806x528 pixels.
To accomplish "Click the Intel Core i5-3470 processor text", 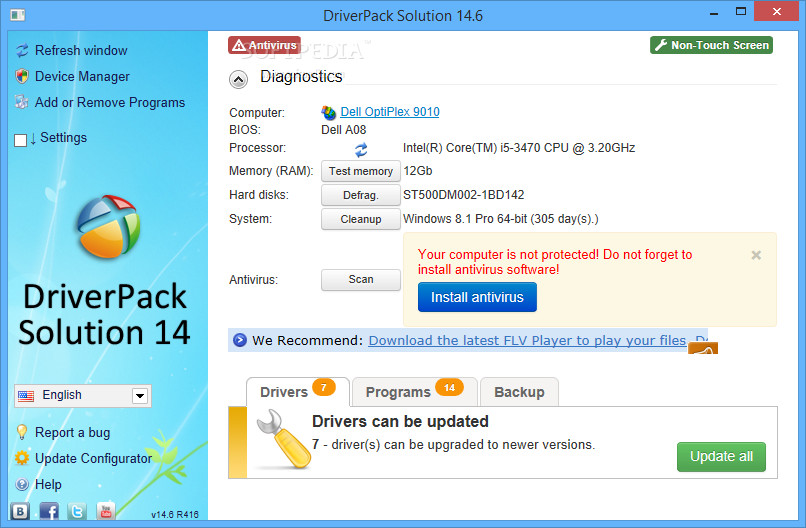I will 519,148.
